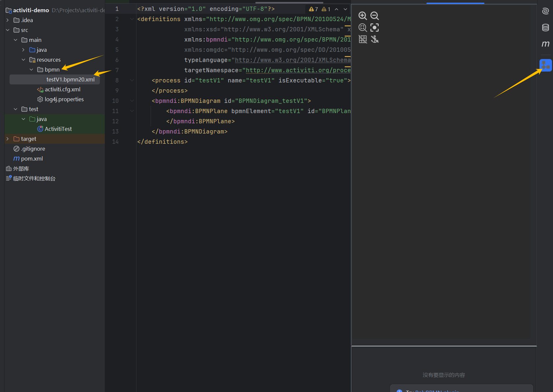The width and height of the screenshot is (553, 392).
Task: Click line number 14 in the gutter
Action: pyautogui.click(x=115, y=142)
